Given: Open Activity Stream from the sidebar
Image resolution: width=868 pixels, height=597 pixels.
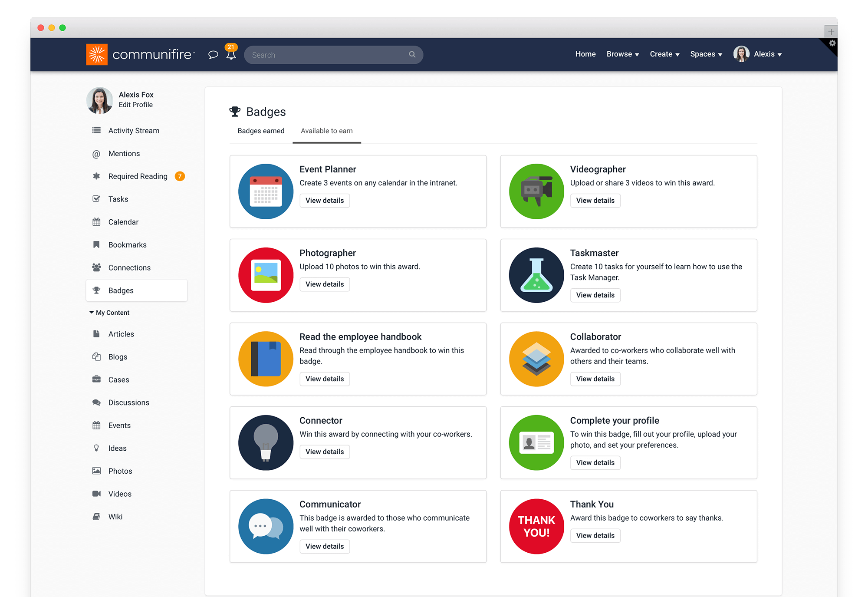Looking at the screenshot, I should click(97, 130).
